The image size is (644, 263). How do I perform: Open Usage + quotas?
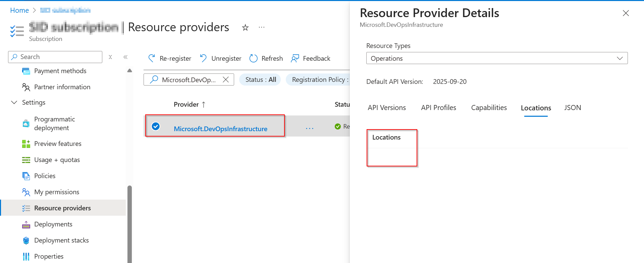coord(57,160)
